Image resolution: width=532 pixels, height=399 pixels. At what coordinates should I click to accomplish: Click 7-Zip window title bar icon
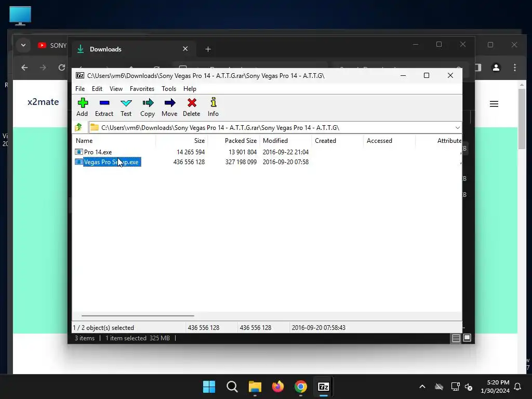pyautogui.click(x=80, y=75)
